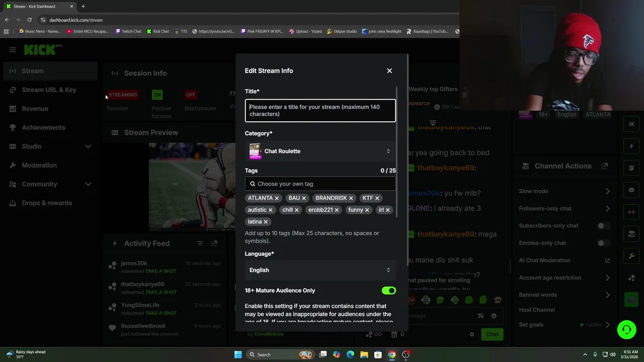Click the Activity Feed filter icon
This screenshot has width=644, height=362.
(200, 243)
